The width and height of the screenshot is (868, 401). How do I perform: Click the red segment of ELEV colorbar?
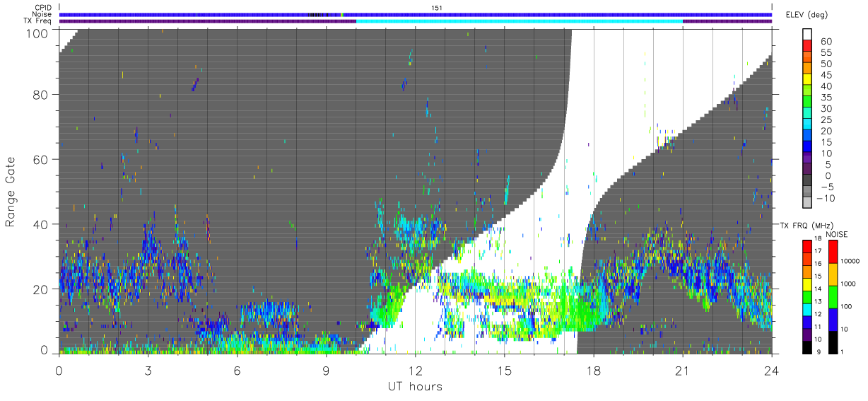807,47
